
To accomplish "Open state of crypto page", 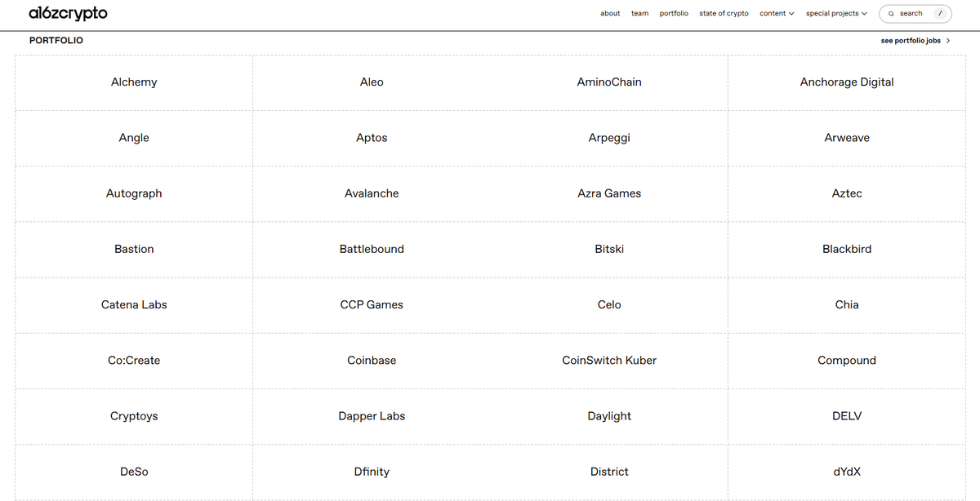I will pos(724,14).
